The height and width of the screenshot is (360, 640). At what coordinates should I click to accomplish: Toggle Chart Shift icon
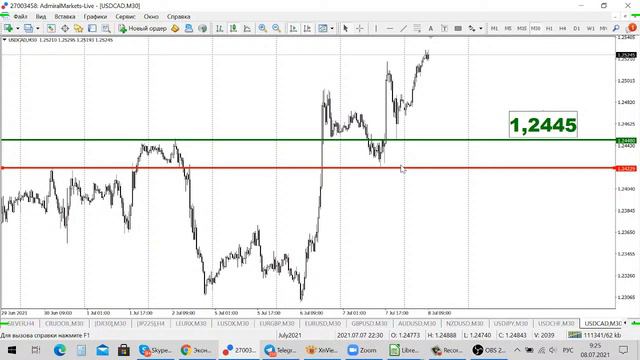[307, 28]
